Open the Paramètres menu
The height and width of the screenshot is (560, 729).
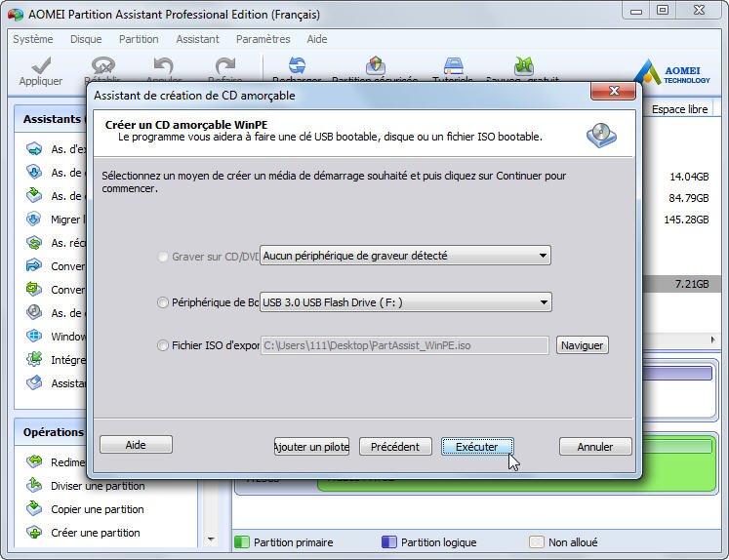(x=263, y=39)
